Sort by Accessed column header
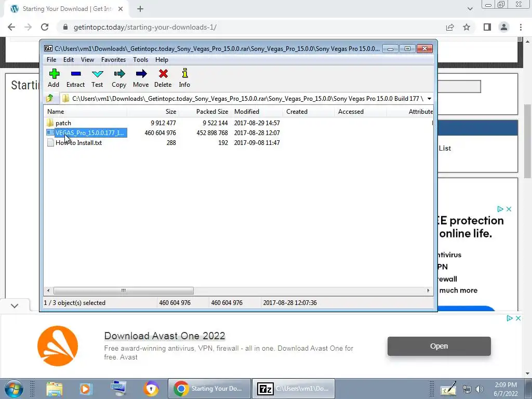This screenshot has height=399, width=532. (x=361, y=112)
